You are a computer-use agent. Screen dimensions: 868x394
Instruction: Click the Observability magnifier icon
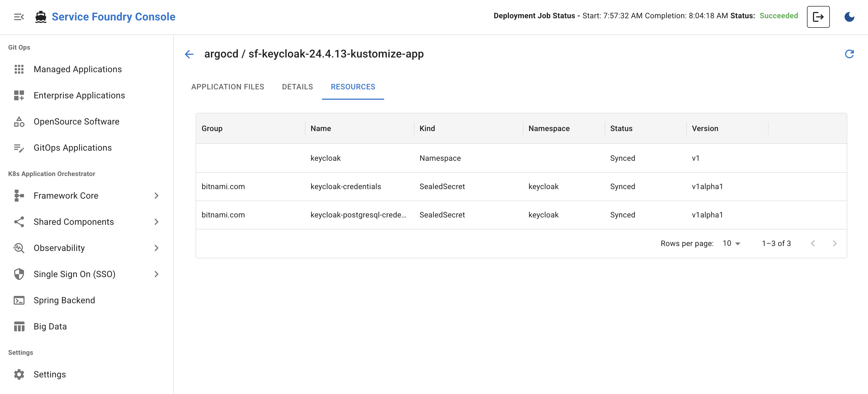click(19, 248)
